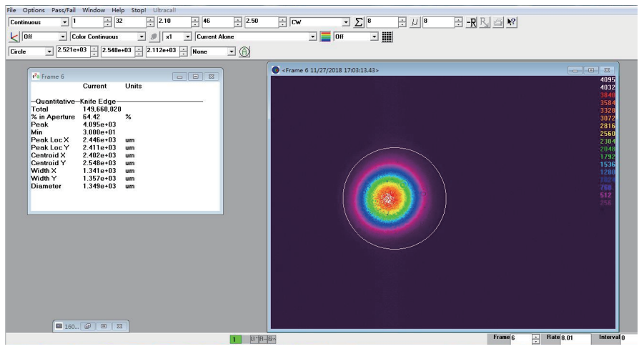644x354 pixels.
Task: Open the Help menu
Action: [118, 10]
